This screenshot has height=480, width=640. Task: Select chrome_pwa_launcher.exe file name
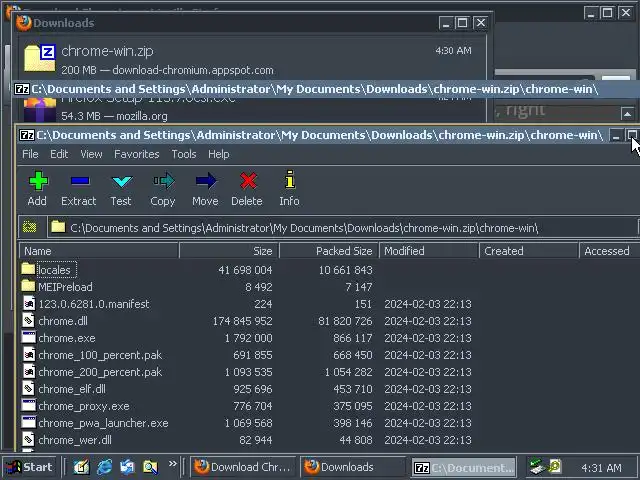click(x=103, y=423)
